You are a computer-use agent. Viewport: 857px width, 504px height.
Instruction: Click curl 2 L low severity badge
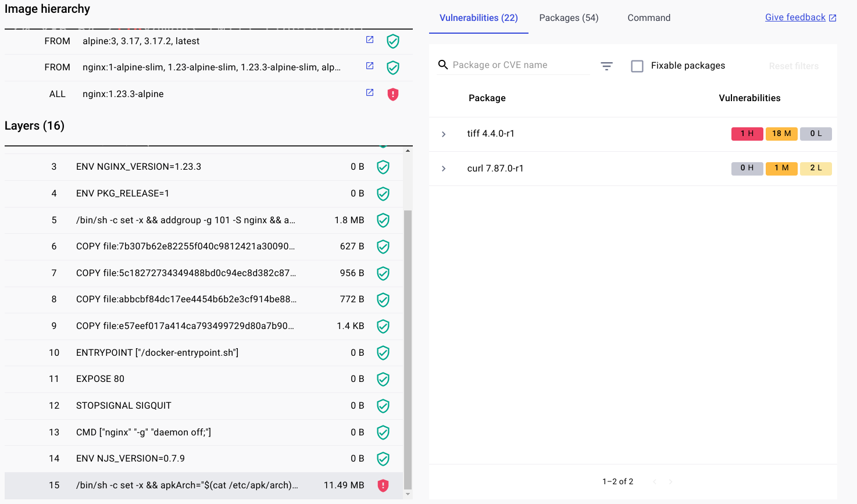(816, 168)
